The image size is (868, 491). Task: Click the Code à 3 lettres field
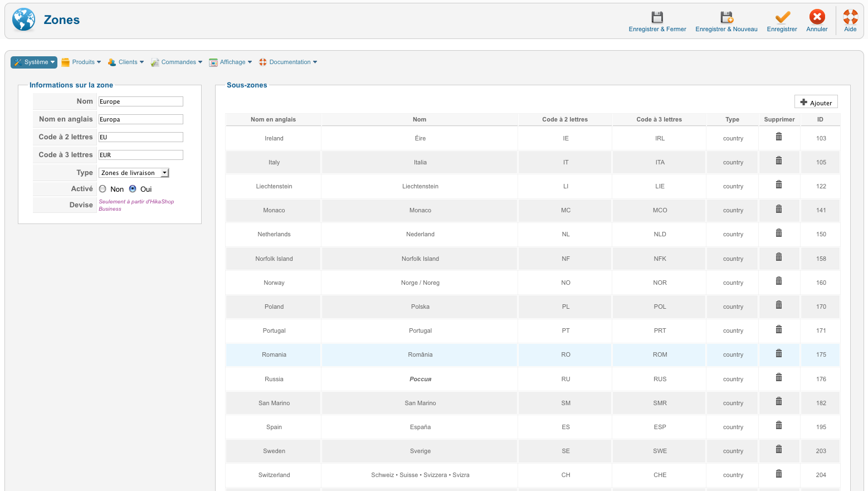click(x=140, y=155)
